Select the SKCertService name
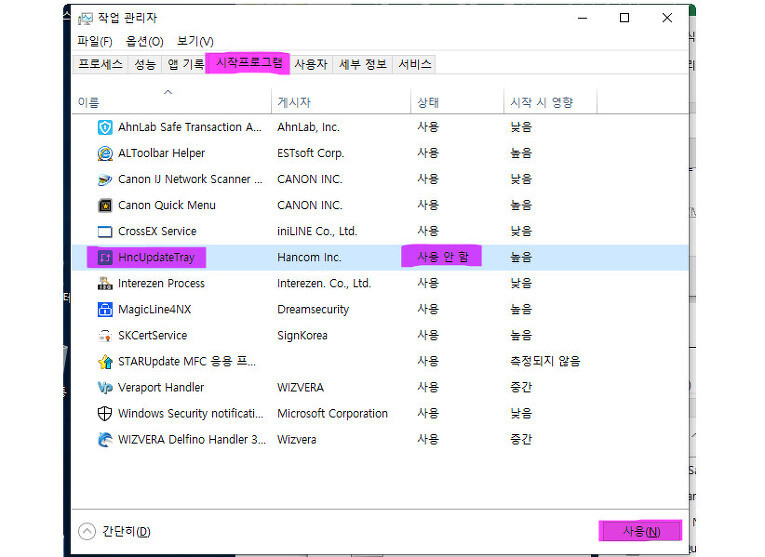Image resolution: width=765 pixels, height=557 pixels. [x=153, y=336]
